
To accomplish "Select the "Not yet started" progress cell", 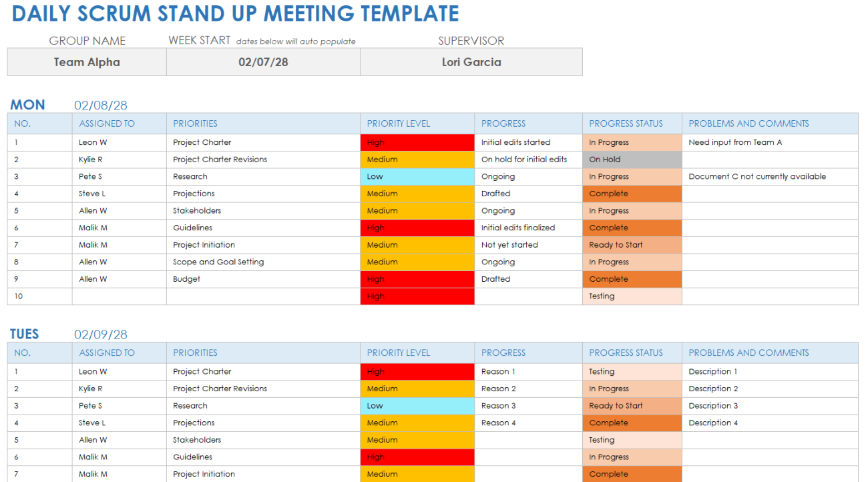I will 509,245.
